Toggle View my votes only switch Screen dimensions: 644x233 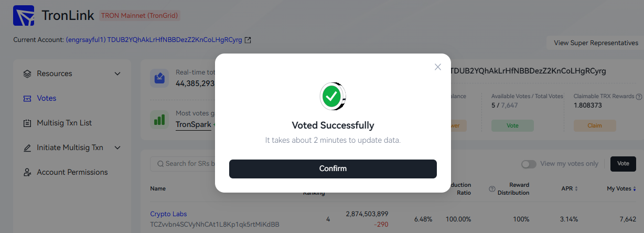529,164
